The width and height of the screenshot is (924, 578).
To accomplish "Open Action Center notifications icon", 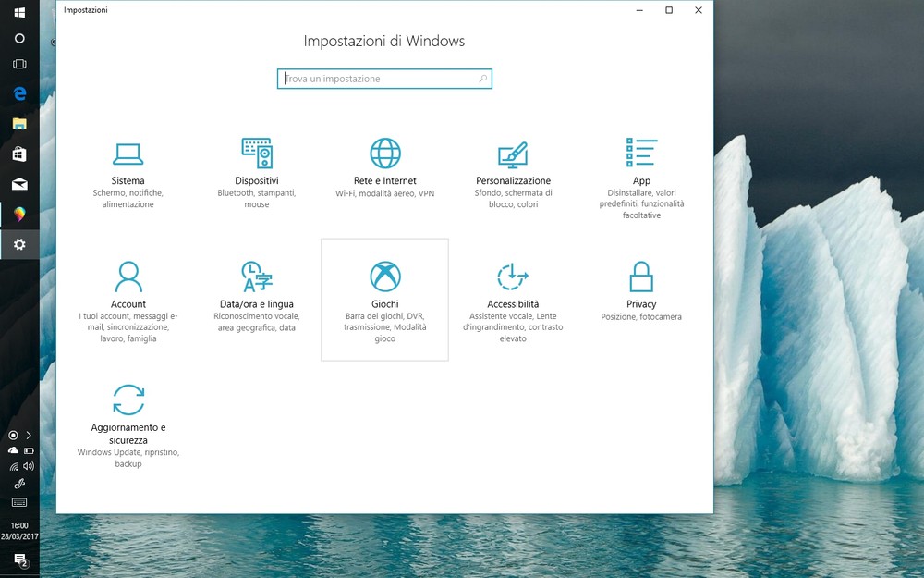I will tap(20, 560).
